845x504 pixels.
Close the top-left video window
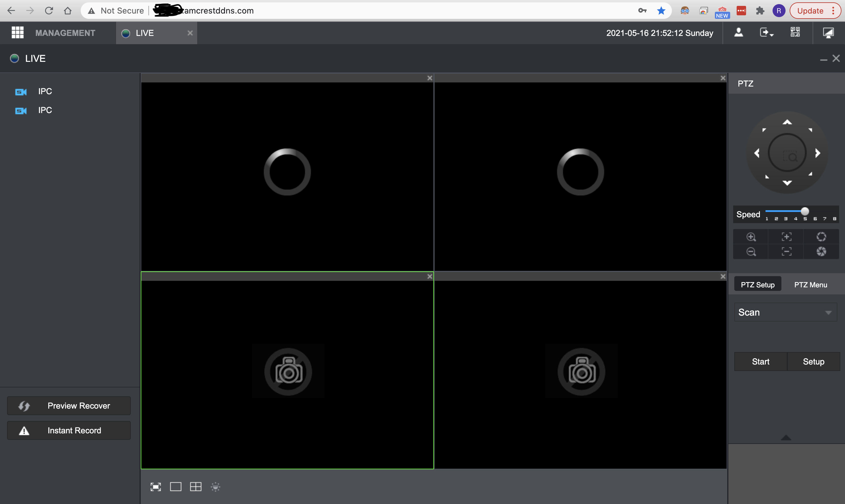pyautogui.click(x=430, y=78)
